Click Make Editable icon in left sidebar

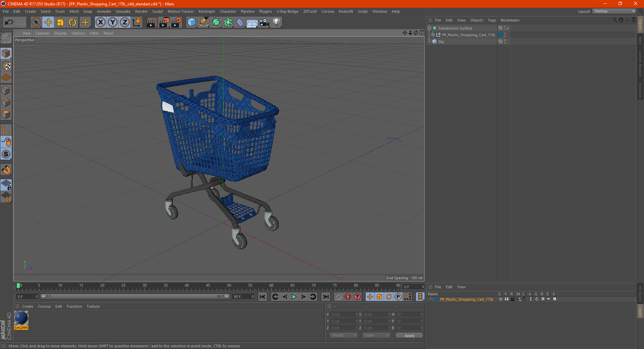click(x=6, y=38)
